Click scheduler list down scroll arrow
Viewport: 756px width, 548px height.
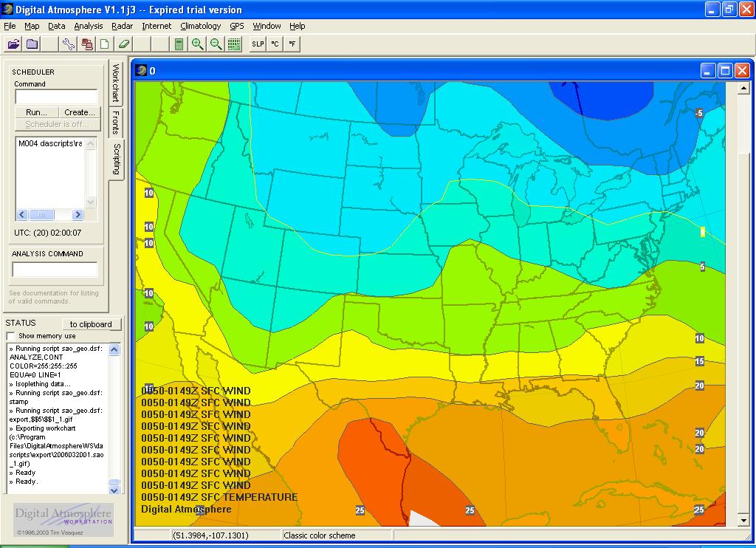(x=90, y=202)
